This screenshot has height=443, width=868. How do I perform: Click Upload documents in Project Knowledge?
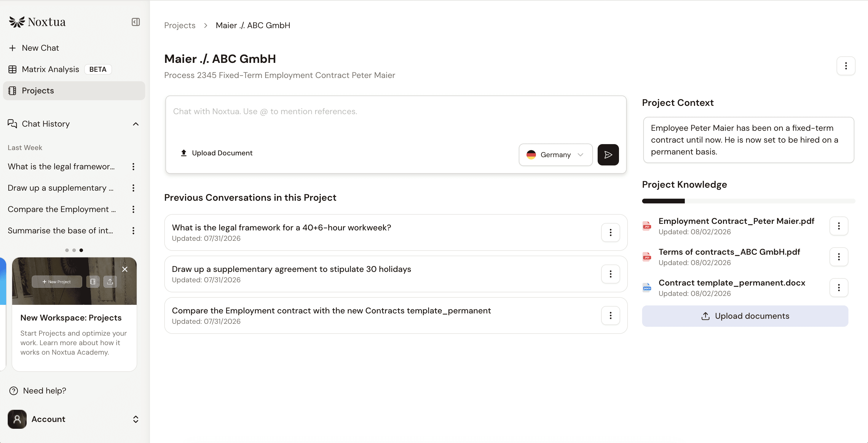point(745,316)
